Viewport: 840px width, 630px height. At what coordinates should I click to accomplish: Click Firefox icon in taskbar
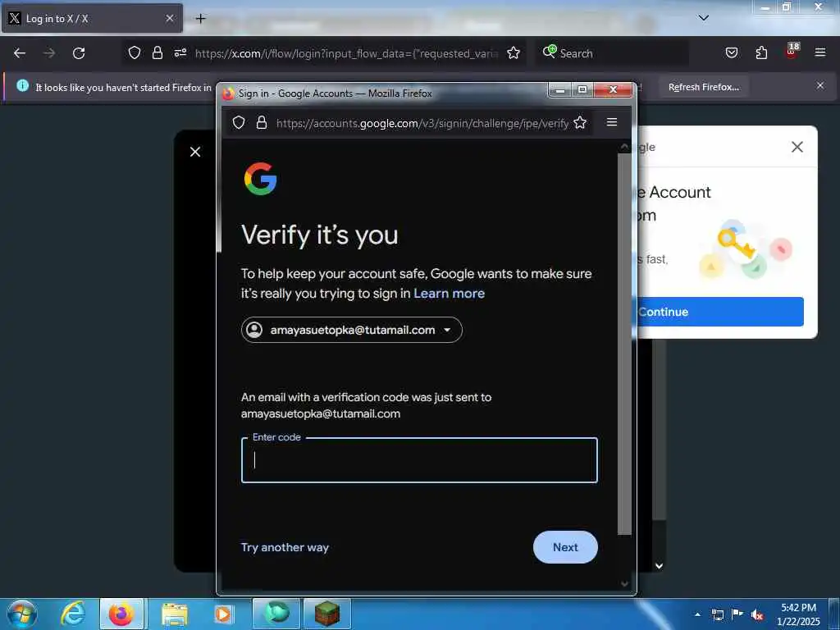tap(121, 614)
